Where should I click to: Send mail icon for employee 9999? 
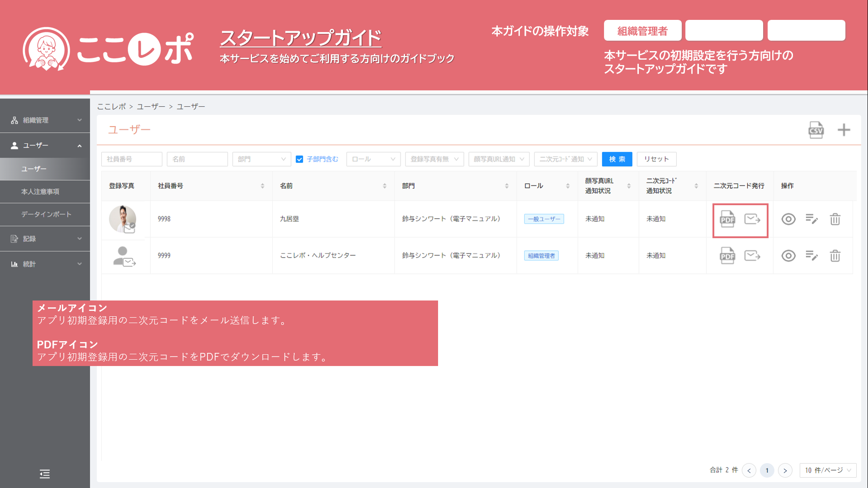[752, 256]
